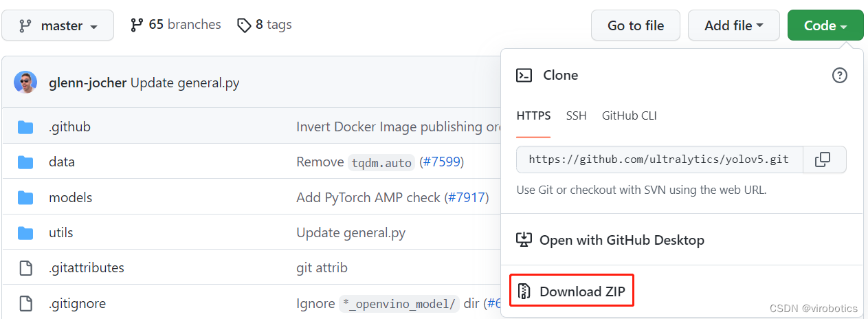Click the Open with GitHub Desktop icon

click(524, 240)
